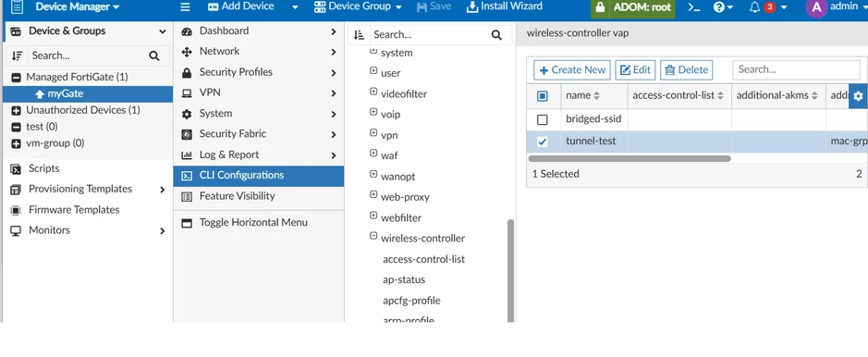
Task: Click the bridged-ssid name cell
Action: pyautogui.click(x=594, y=119)
